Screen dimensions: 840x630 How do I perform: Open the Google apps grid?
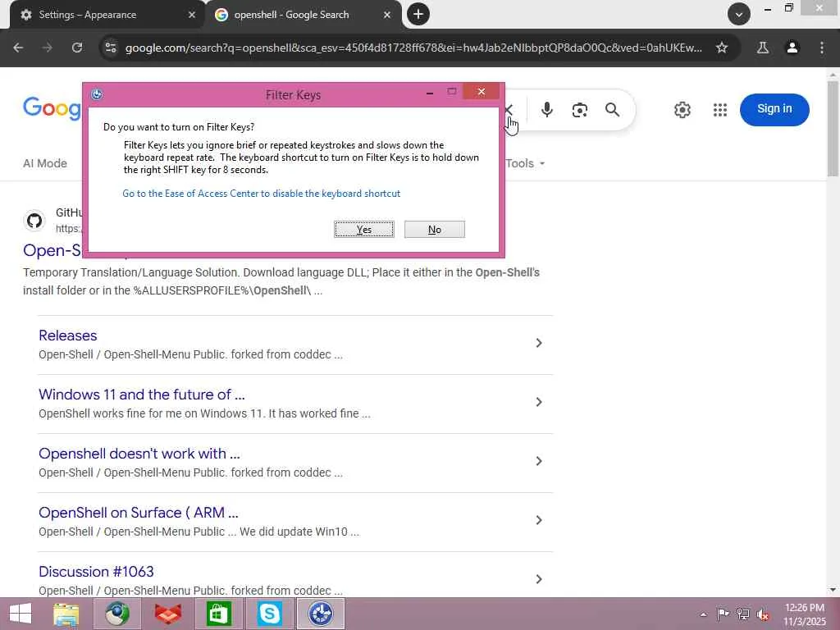[720, 110]
